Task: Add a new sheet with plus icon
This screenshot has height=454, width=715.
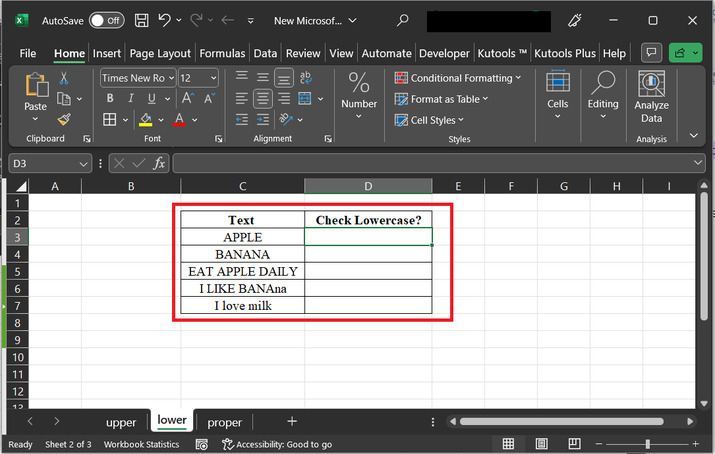Action: (x=292, y=422)
